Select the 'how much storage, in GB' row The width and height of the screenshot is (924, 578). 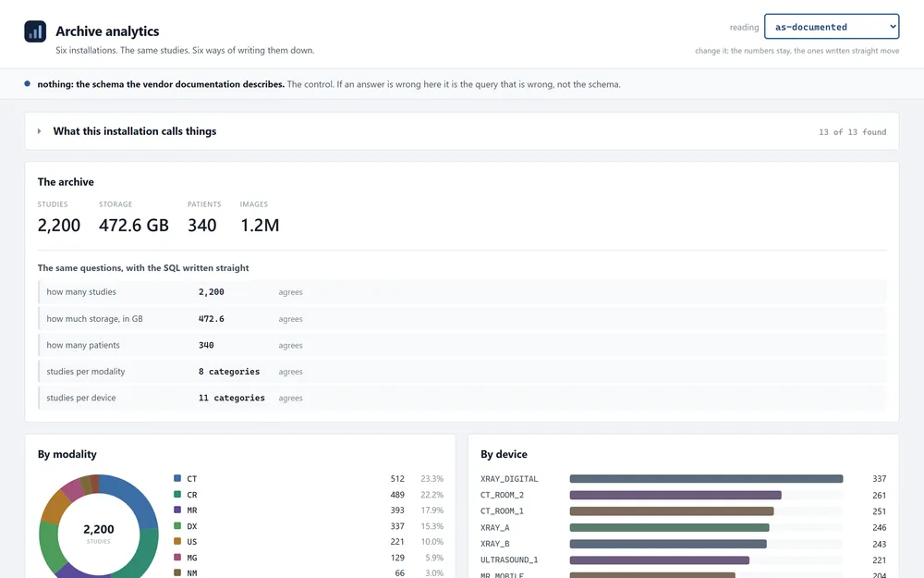(x=462, y=318)
